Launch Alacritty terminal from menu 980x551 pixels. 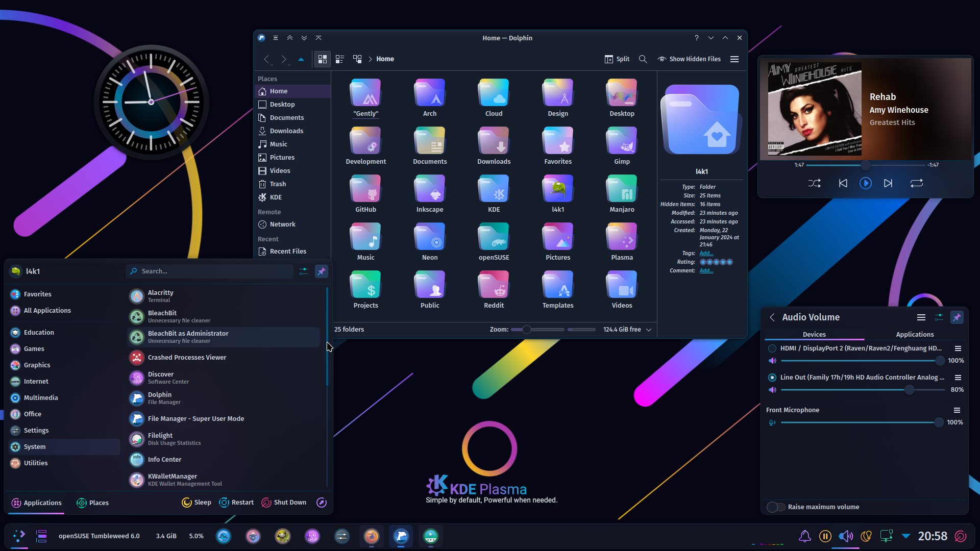click(x=224, y=296)
